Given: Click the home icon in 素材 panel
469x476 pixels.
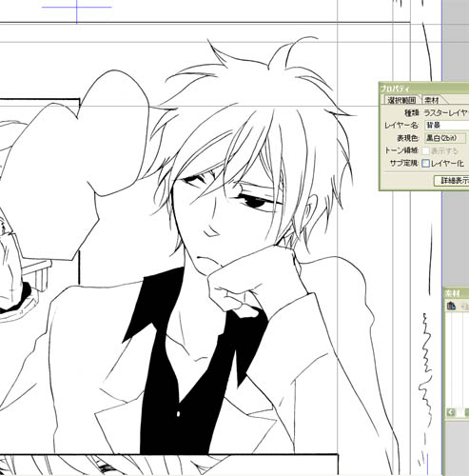Looking at the screenshot, I should 452,306.
